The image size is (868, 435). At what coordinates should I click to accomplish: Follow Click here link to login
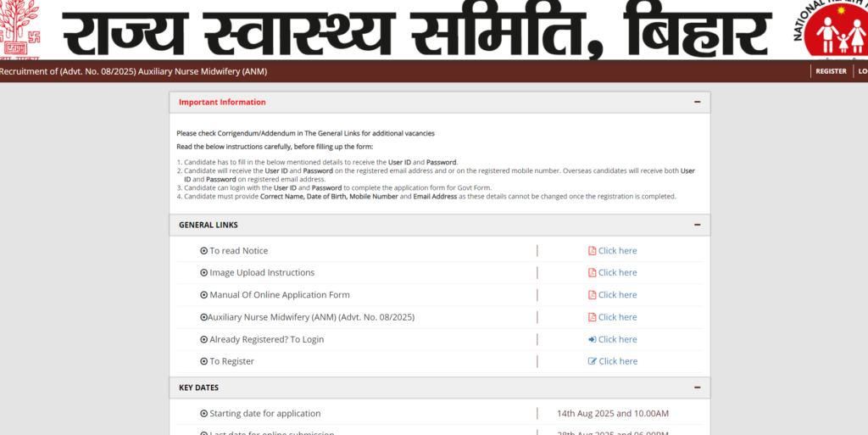tap(617, 339)
